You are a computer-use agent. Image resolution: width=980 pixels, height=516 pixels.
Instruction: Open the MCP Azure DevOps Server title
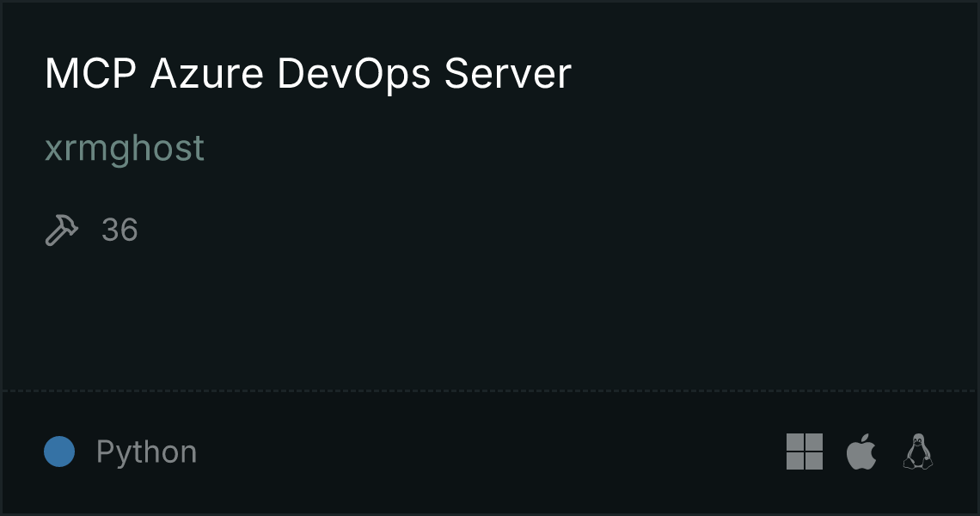[x=308, y=74]
